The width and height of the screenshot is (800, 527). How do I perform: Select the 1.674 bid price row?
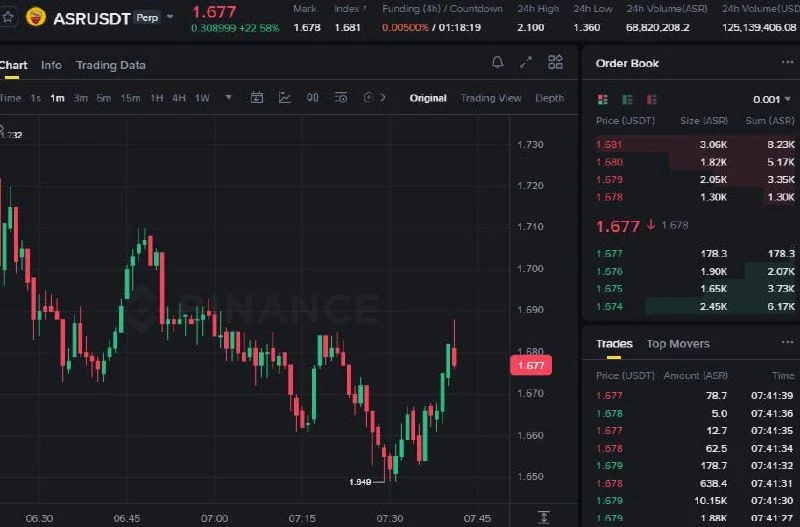[x=695, y=307]
